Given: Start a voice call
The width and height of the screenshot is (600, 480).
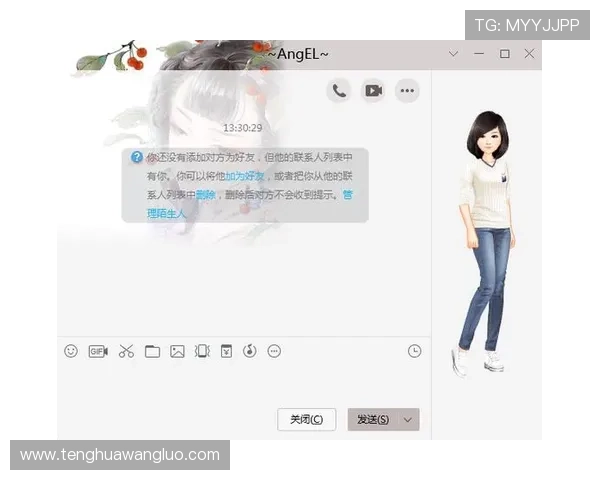Looking at the screenshot, I should [339, 91].
